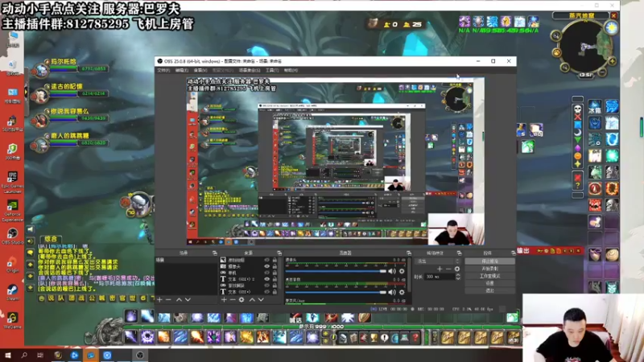Toggle visibility of 文本 (GDI+) 2 source

(267, 279)
